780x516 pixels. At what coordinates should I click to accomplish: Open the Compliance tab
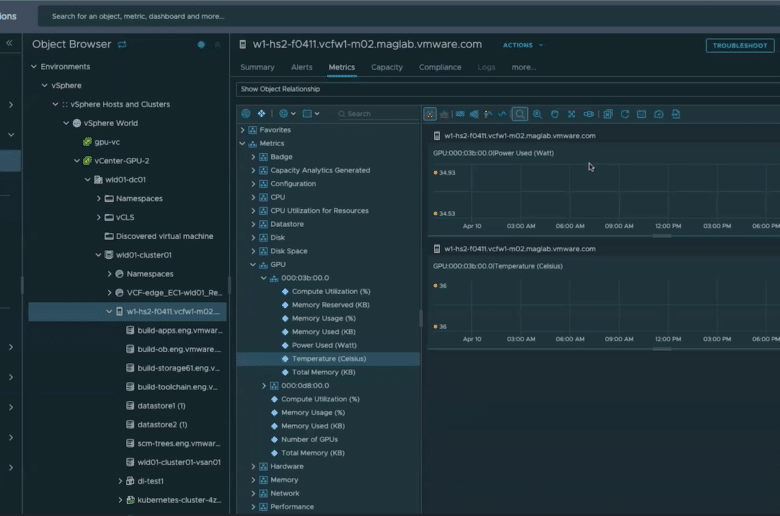440,67
